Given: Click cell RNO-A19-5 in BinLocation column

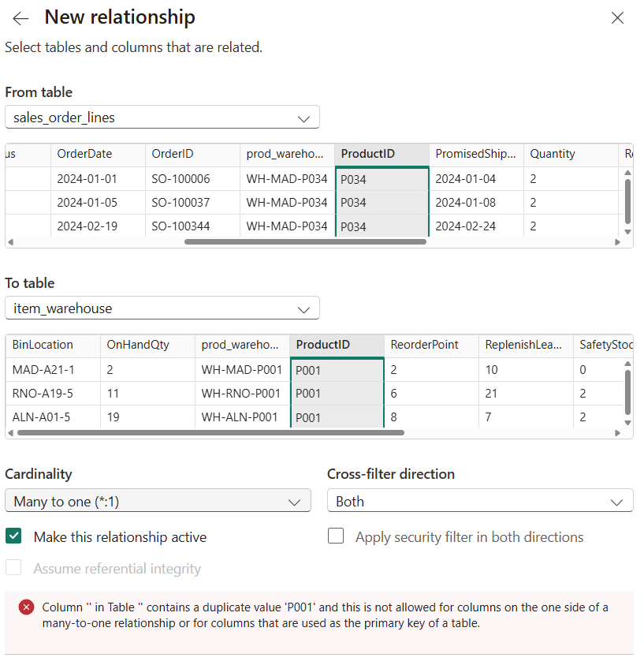Looking at the screenshot, I should click(x=53, y=394).
